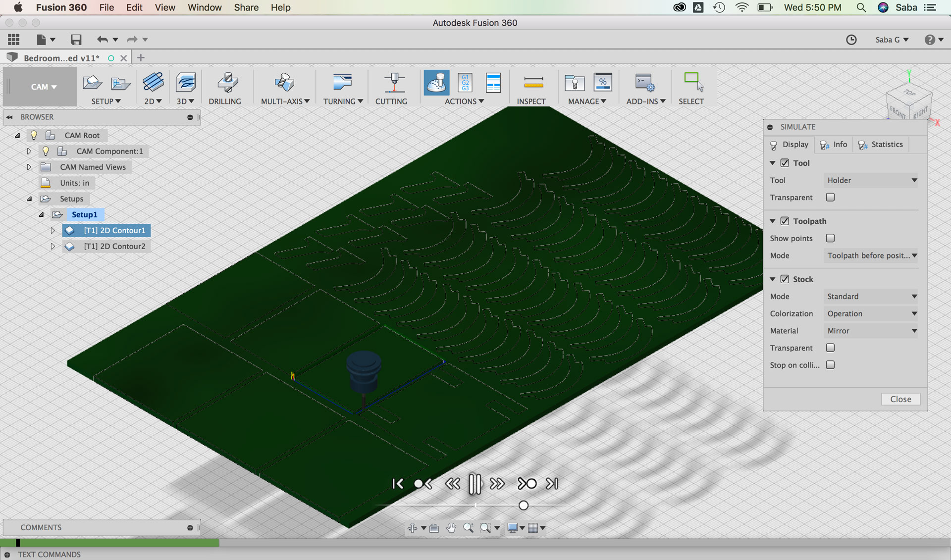Open the Material Mirror dropdown
Viewport: 951px width, 560px height.
pyautogui.click(x=871, y=331)
